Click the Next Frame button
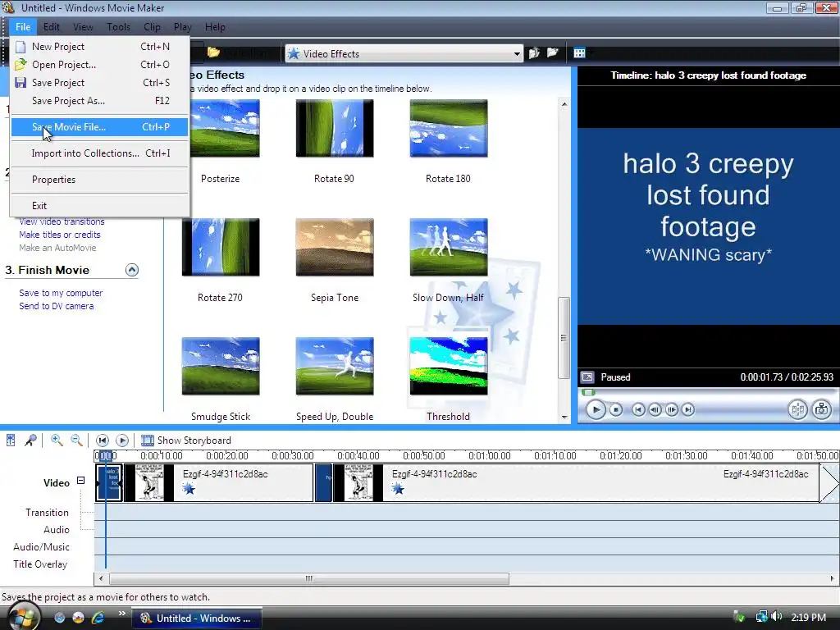 (671, 410)
